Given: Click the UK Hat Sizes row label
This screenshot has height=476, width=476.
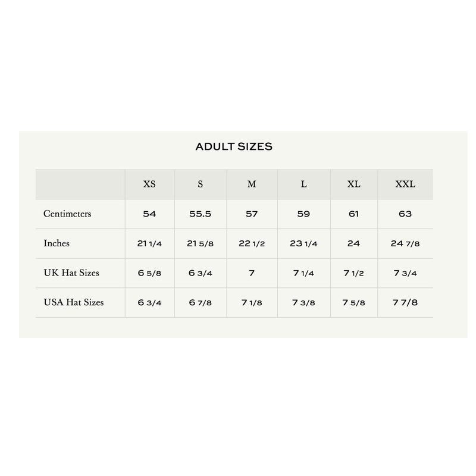Looking at the screenshot, I should pos(71,273).
